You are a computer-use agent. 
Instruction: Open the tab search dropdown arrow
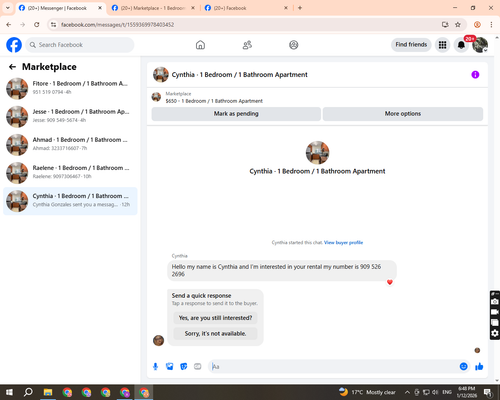8,8
